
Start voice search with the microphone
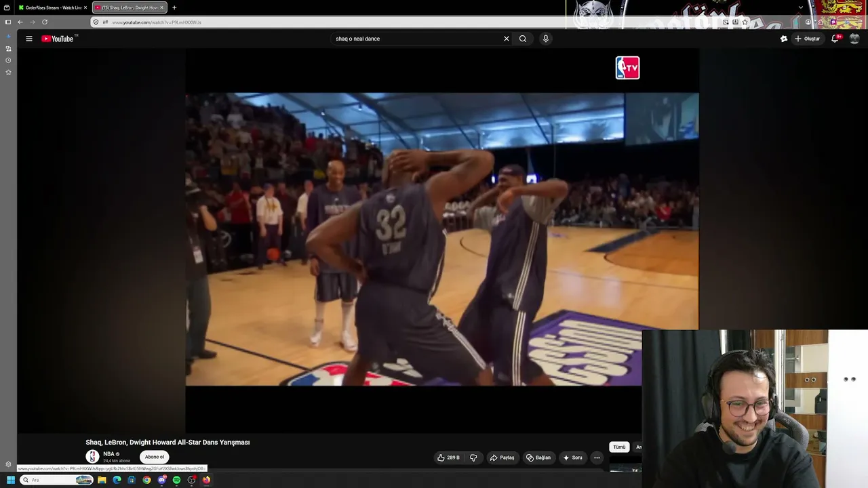point(545,39)
